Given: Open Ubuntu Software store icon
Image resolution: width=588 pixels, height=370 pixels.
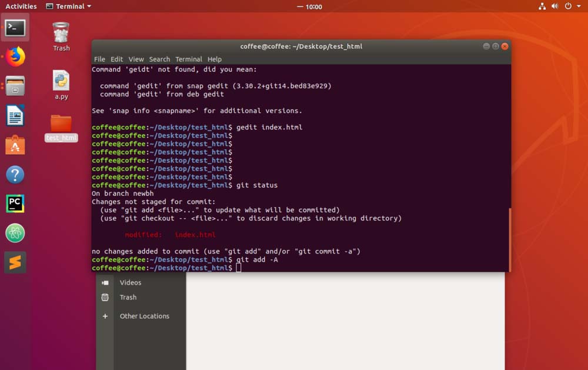Looking at the screenshot, I should (15, 145).
